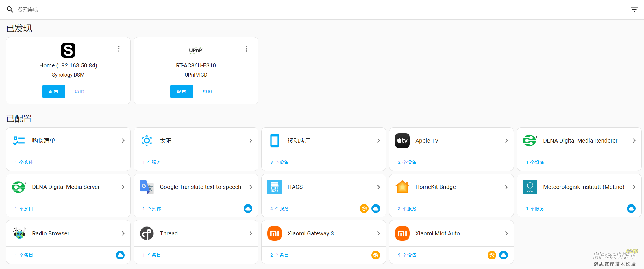Open Synology DSM card overflow menu
Screen dimensions: 644x269
(119, 49)
